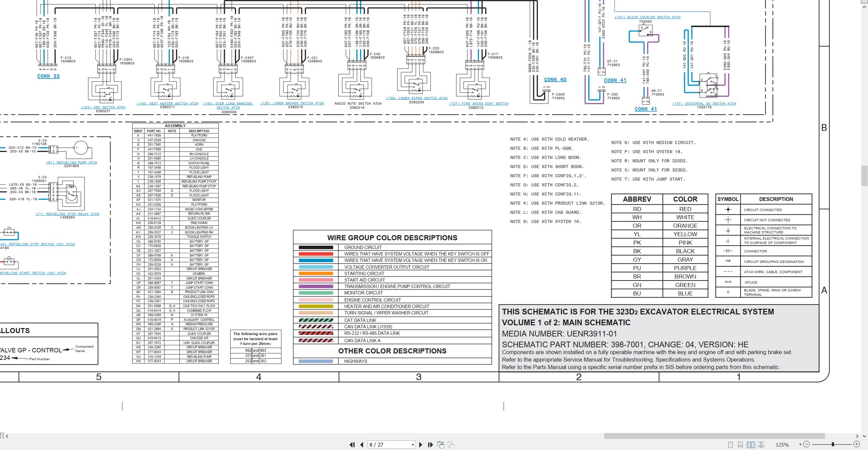Screen dimensions: 868x450
Task: Click the HIGHWAYS color swatch
Action: pyautogui.click(x=316, y=361)
